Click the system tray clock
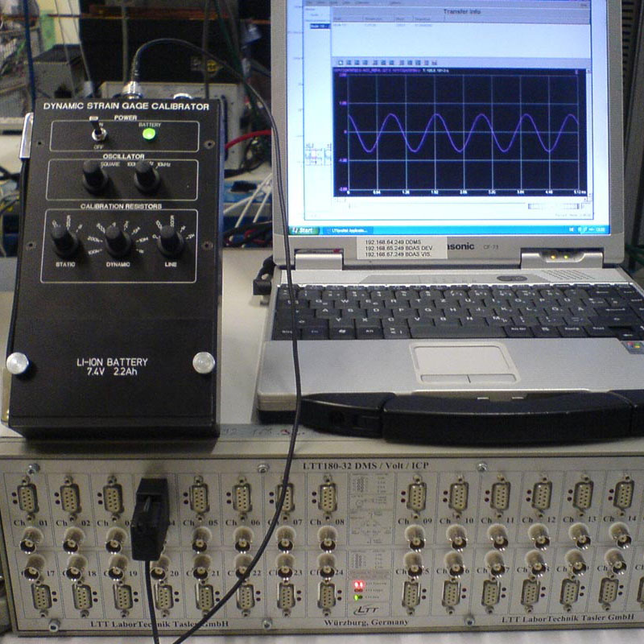Screen dimensions: 644x644 [600, 229]
